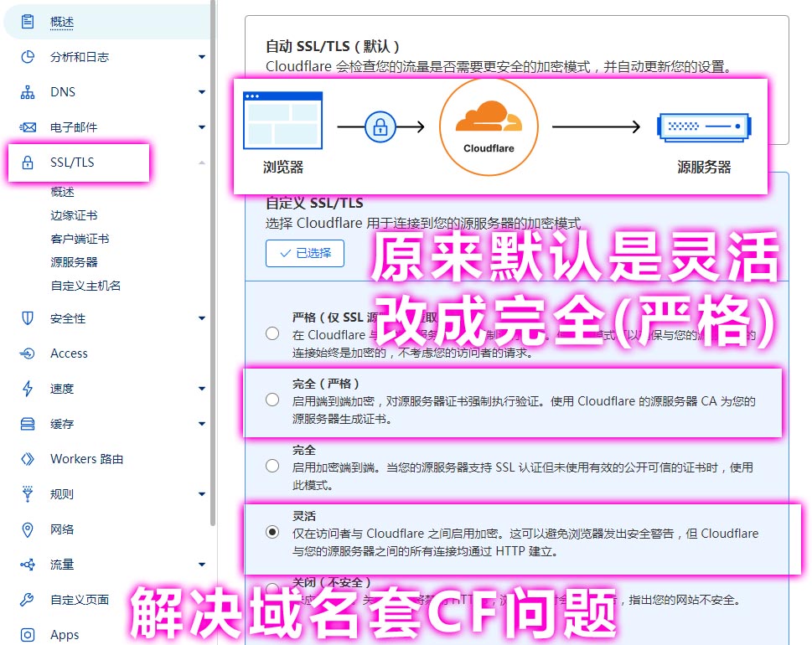Expand the 流量 dropdown arrow
This screenshot has width=812, height=645.
coord(202,565)
